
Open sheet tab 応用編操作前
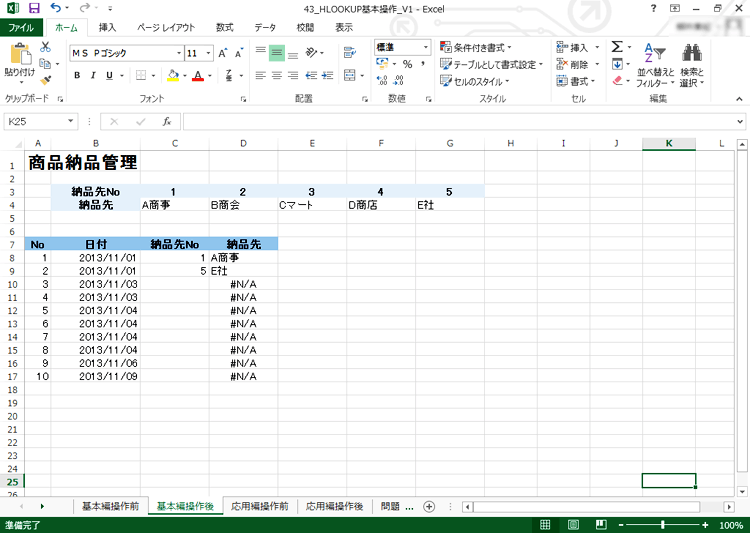pyautogui.click(x=260, y=506)
